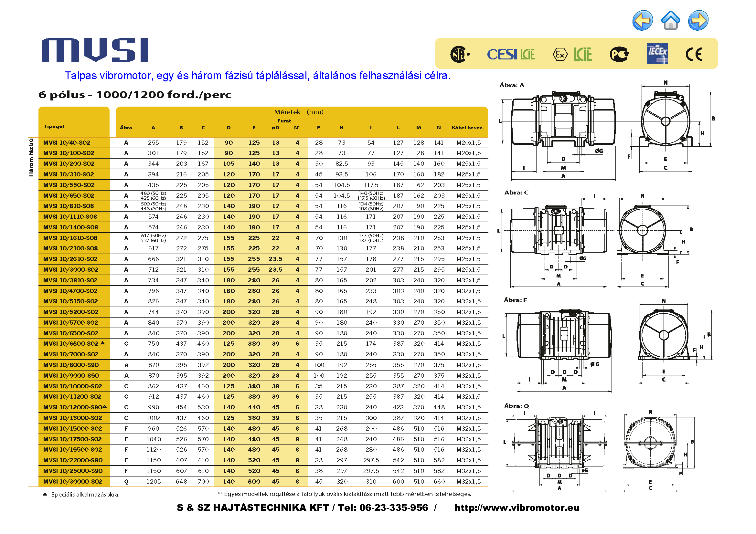
Task: Click the Kábel bevez. column header
Action: 468,128
